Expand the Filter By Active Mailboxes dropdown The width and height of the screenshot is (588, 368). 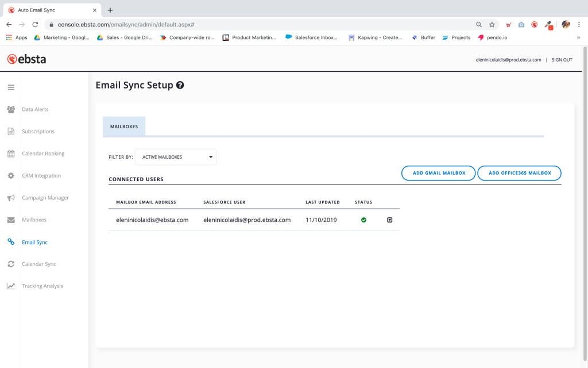[176, 157]
